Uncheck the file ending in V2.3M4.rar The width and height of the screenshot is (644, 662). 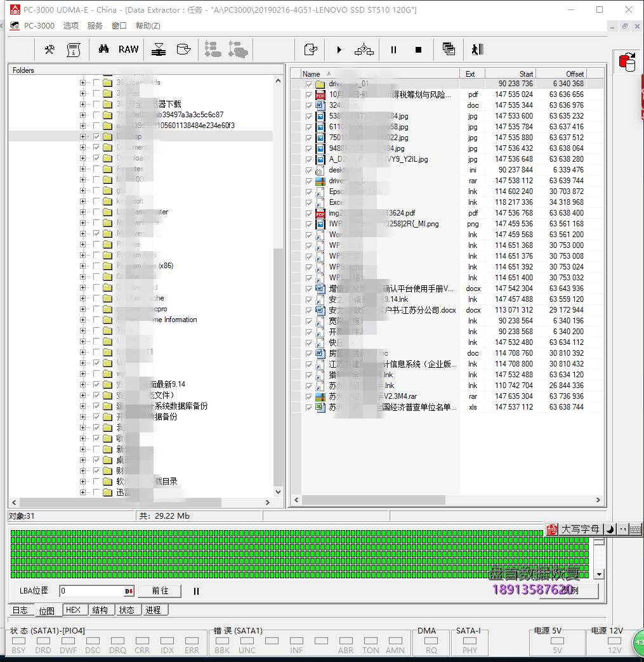tap(309, 397)
